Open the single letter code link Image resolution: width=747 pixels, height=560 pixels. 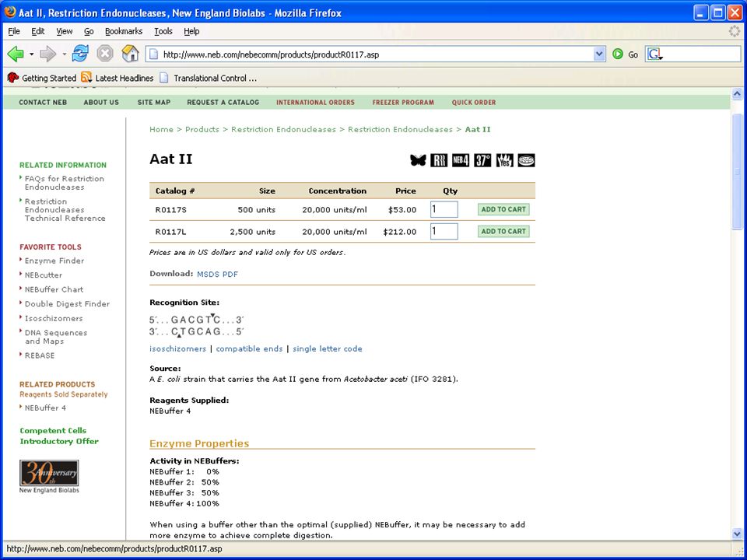click(x=328, y=348)
